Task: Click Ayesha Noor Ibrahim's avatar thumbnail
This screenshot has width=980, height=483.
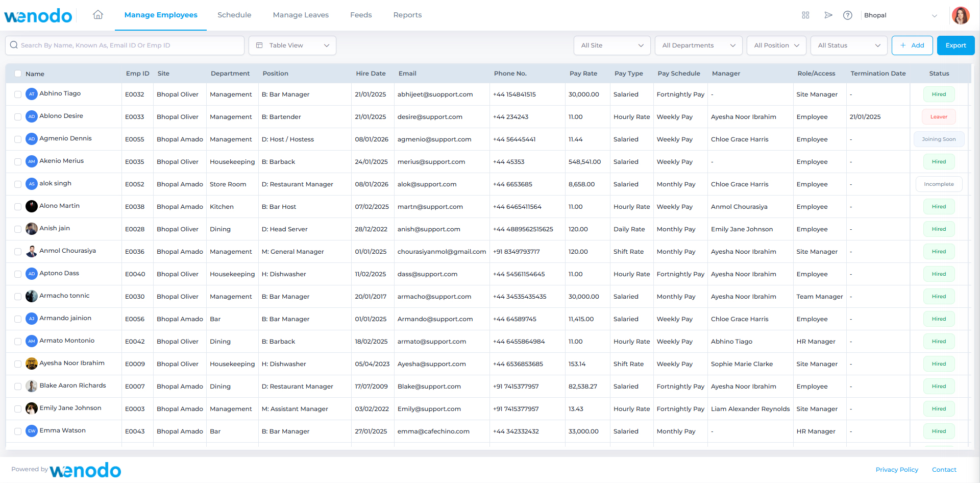Action: tap(32, 364)
